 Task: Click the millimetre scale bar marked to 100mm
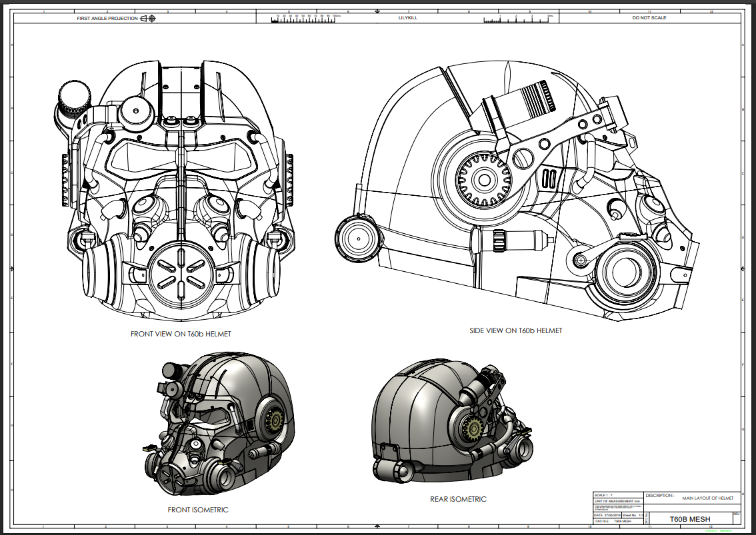(306, 19)
